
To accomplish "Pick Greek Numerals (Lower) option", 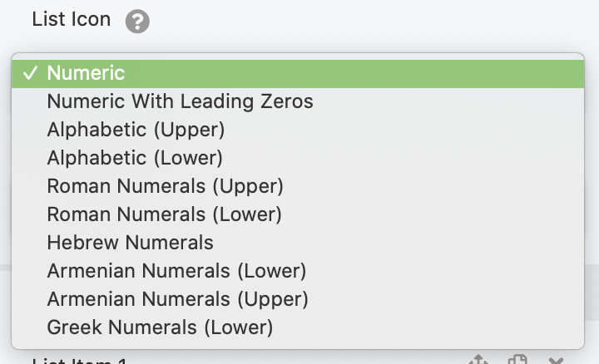I will (x=160, y=327).
